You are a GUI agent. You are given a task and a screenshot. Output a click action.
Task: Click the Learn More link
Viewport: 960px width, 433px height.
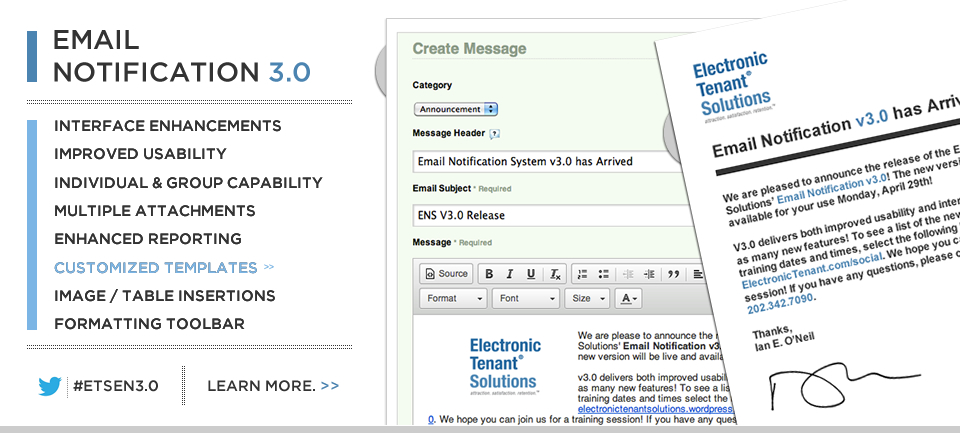tap(273, 386)
